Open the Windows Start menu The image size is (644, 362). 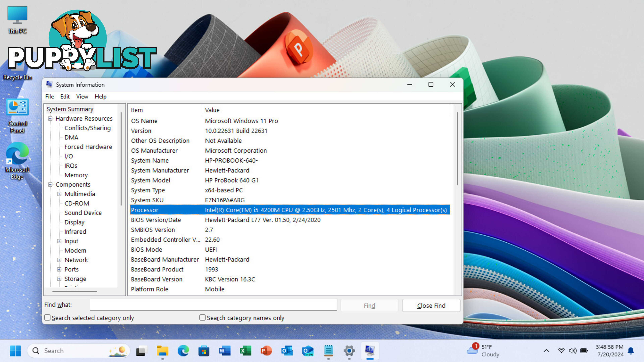pyautogui.click(x=15, y=351)
